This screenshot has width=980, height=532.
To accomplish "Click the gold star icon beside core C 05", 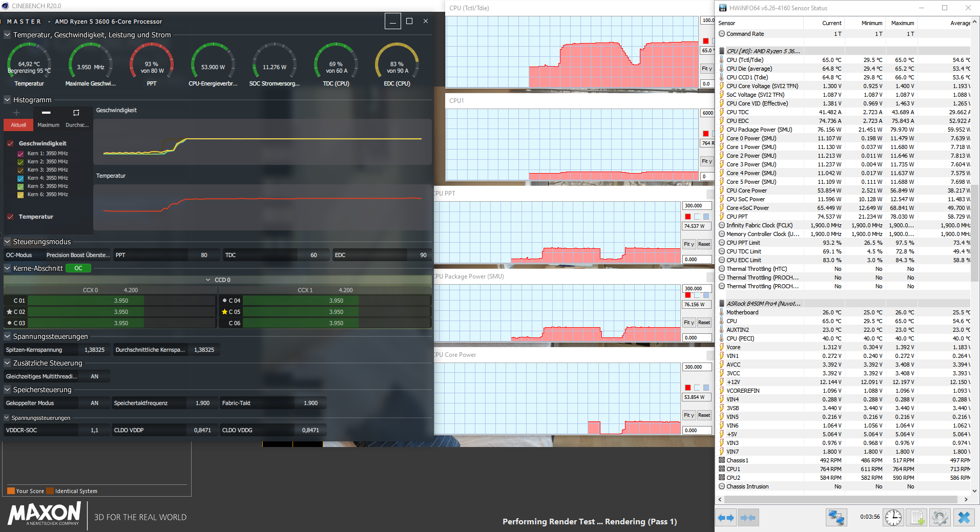I will 224,312.
